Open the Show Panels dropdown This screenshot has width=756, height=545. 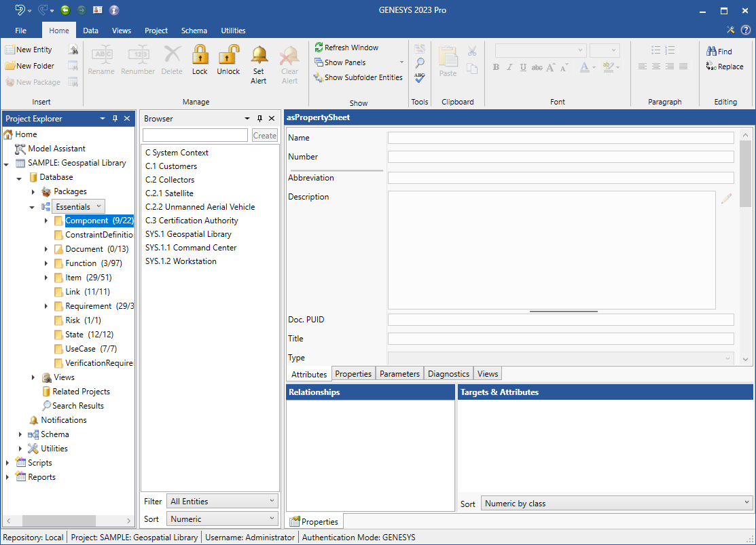[401, 62]
